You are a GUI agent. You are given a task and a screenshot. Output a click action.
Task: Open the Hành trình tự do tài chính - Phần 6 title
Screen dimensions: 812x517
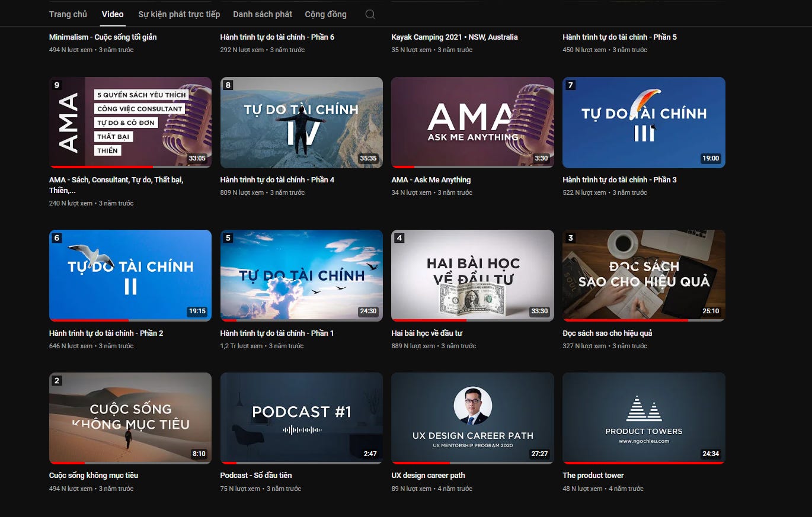tap(277, 37)
